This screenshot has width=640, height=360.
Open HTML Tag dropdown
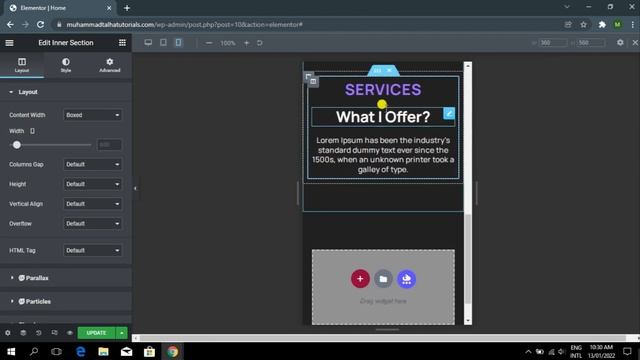pyautogui.click(x=93, y=251)
